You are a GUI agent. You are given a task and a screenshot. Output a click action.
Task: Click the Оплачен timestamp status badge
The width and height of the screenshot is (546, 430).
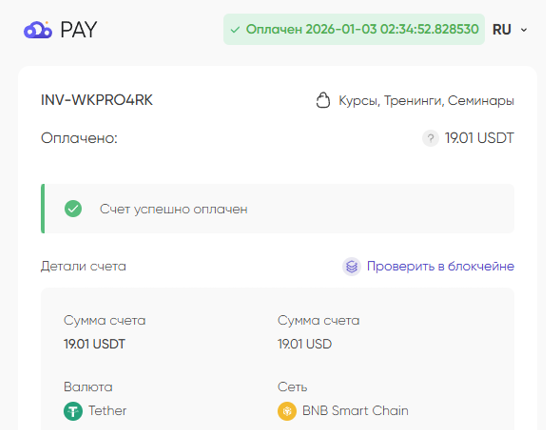pos(354,29)
